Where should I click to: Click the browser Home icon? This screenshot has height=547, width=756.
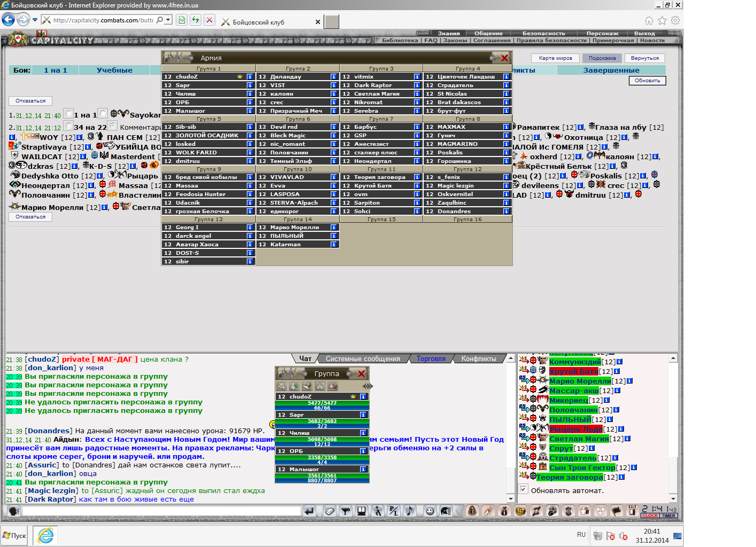(x=649, y=20)
